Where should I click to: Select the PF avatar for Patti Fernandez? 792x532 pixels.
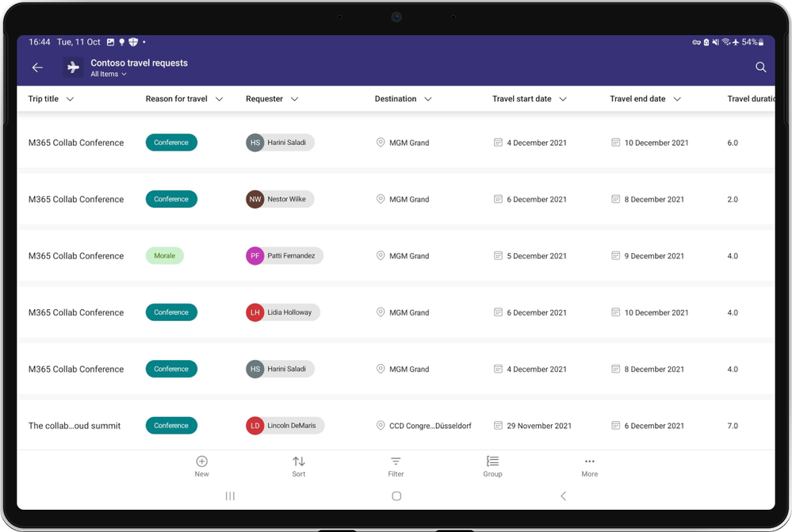pyautogui.click(x=255, y=255)
